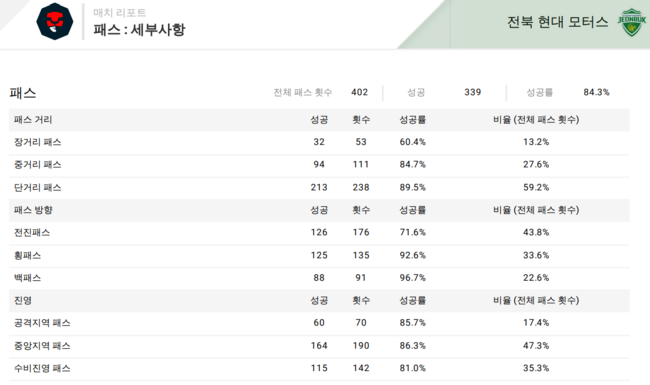Click the 전진패스 row label
Screen dimensions: 650x385
(32, 232)
